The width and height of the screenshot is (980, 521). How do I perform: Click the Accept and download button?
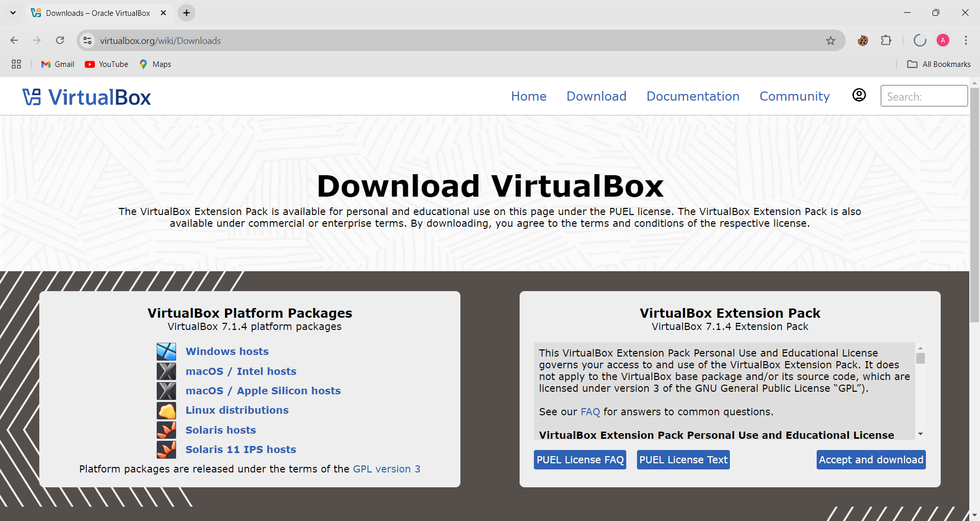coord(871,460)
